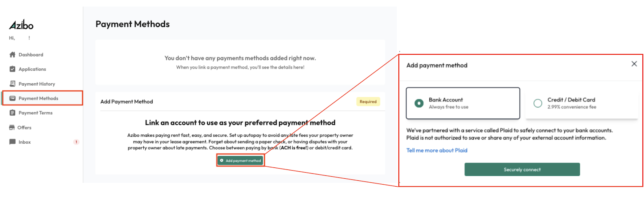The height and width of the screenshot is (206, 644).
Task: Choose the Bank Account option card
Action: click(463, 103)
